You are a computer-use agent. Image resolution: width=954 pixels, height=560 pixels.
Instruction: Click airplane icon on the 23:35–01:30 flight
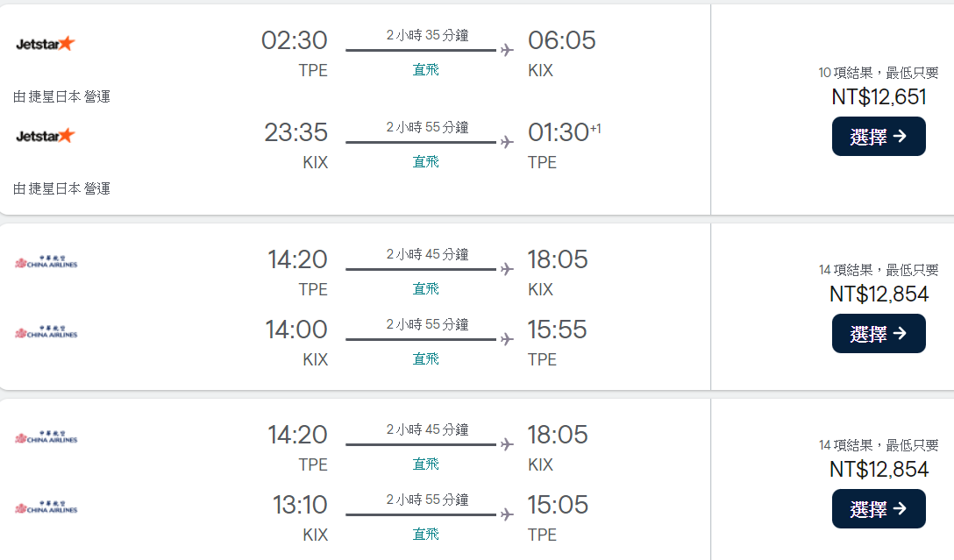tap(507, 142)
